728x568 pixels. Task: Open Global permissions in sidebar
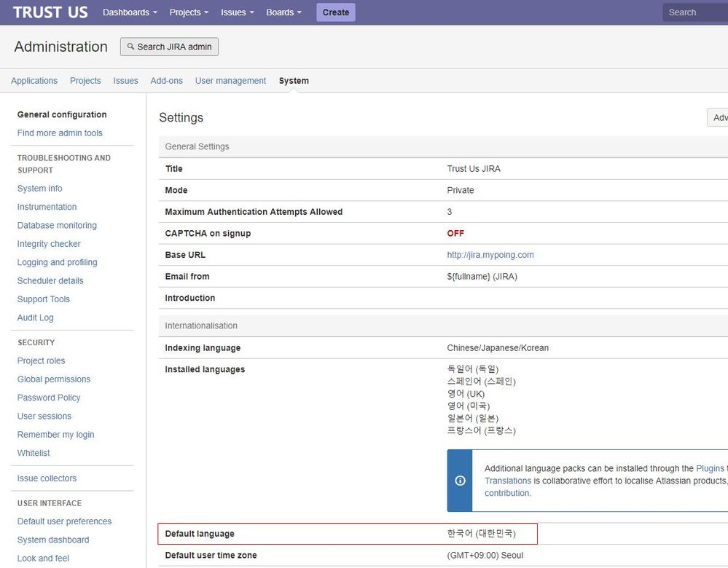[54, 379]
